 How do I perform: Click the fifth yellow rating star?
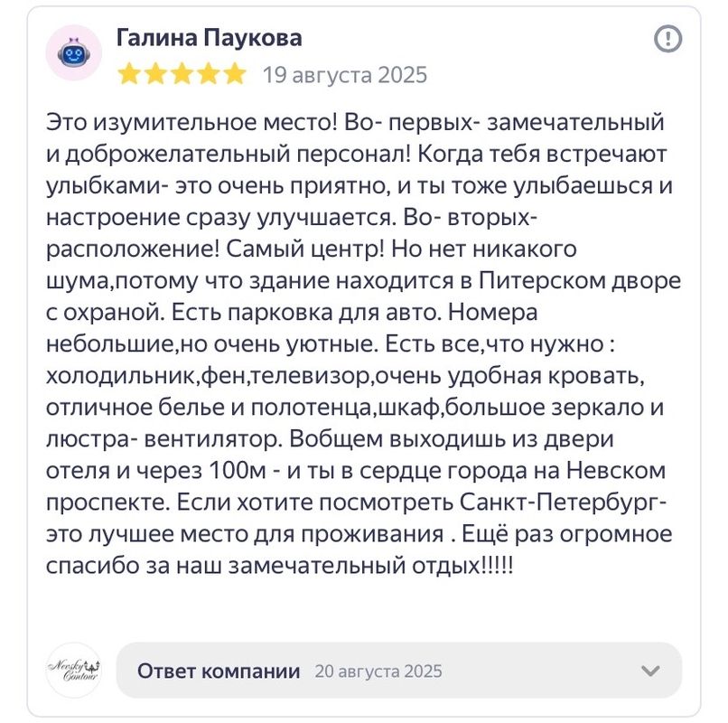(233, 74)
